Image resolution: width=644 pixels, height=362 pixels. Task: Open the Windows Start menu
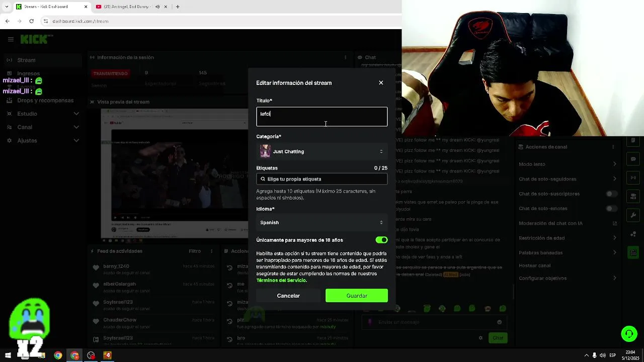tap(8, 355)
